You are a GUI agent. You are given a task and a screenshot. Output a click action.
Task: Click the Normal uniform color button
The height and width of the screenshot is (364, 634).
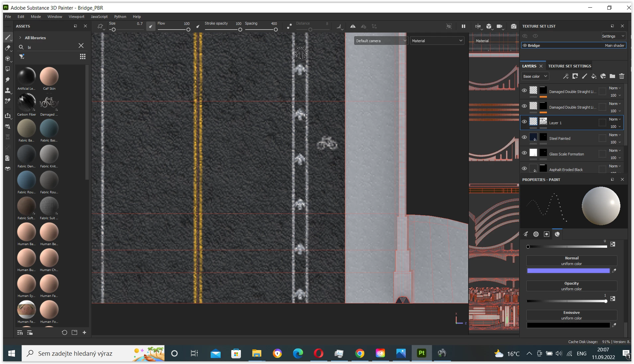point(572,261)
